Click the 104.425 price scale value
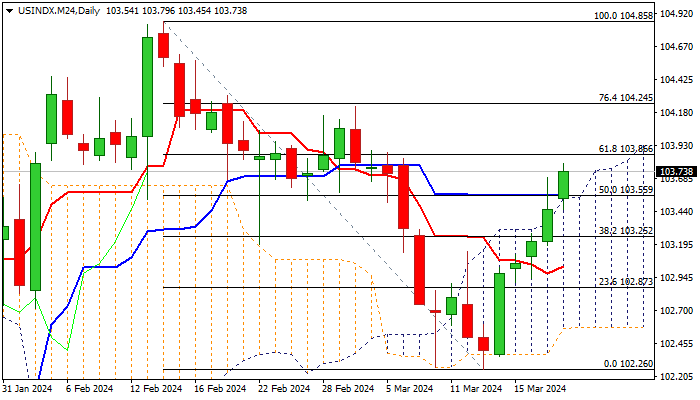 [676, 80]
